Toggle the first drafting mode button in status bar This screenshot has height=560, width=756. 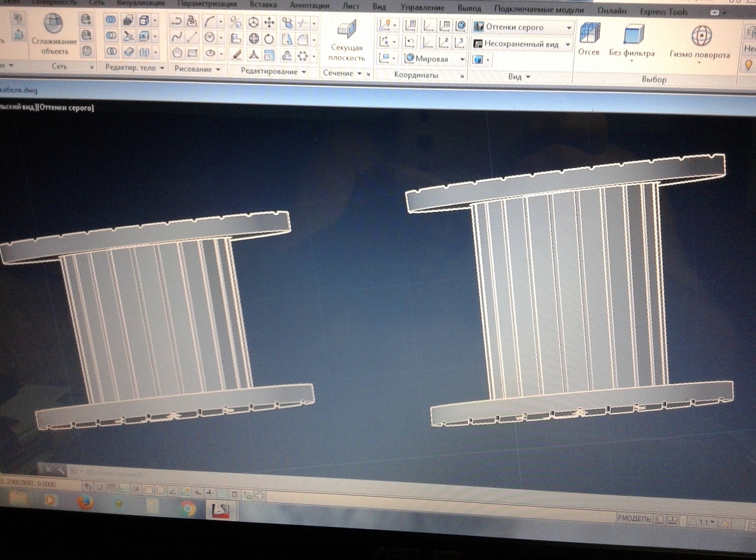[x=86, y=487]
